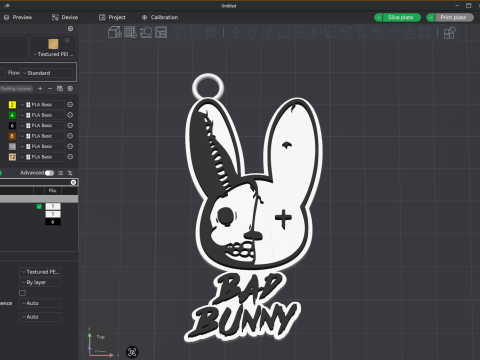The image size is (480, 360).
Task: Click the Auto orient toolbar icon
Action: pos(146,33)
